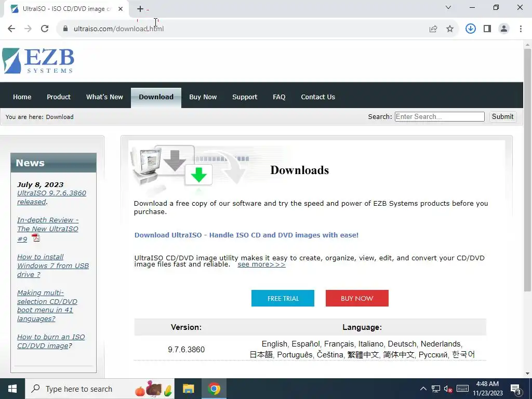The image size is (532, 399).
Task: Click the address bar URL
Action: click(x=119, y=29)
